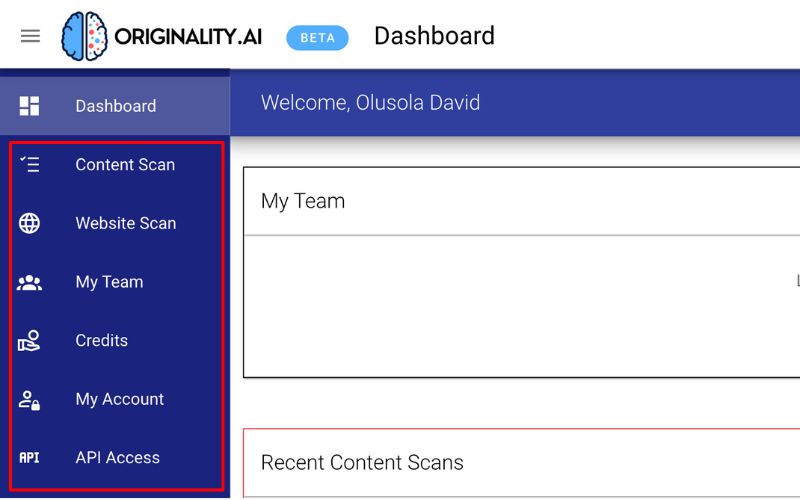Image resolution: width=800 pixels, height=500 pixels.
Task: Select Website Scan menu item
Action: [x=125, y=223]
